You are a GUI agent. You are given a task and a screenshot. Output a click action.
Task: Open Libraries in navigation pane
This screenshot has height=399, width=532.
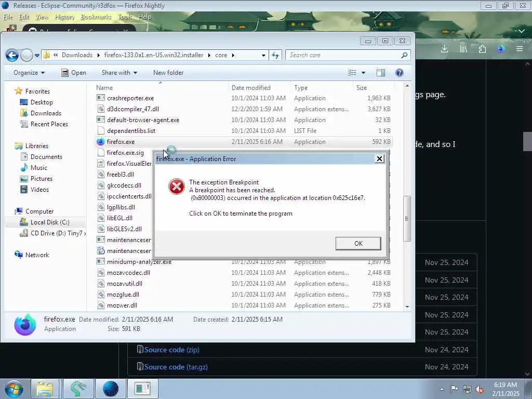click(37, 146)
